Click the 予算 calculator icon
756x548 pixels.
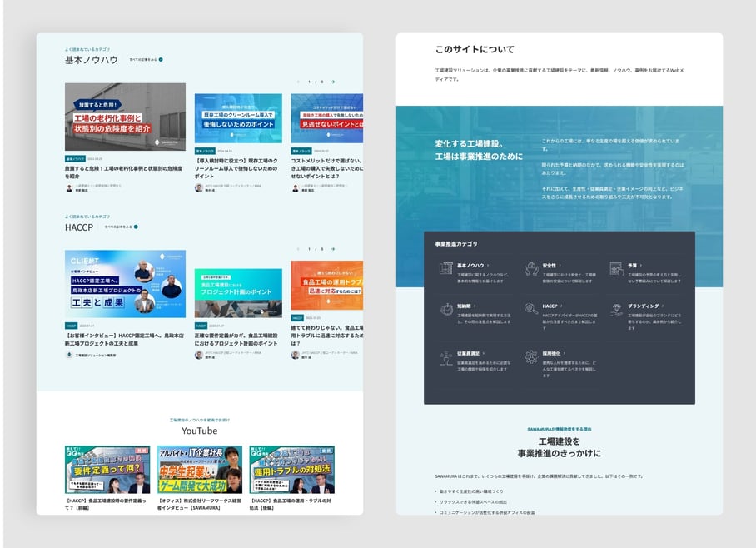616,268
